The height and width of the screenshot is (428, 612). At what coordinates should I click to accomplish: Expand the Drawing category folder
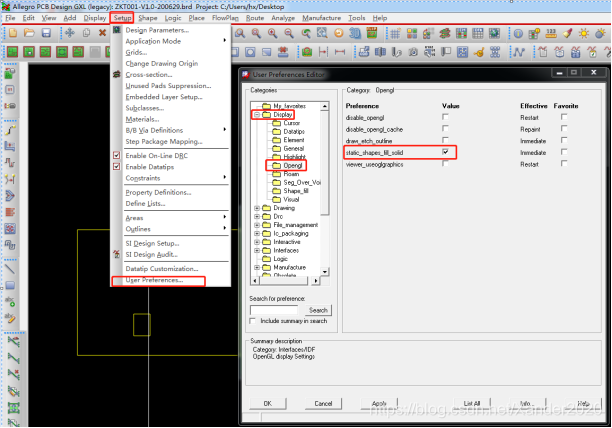257,208
